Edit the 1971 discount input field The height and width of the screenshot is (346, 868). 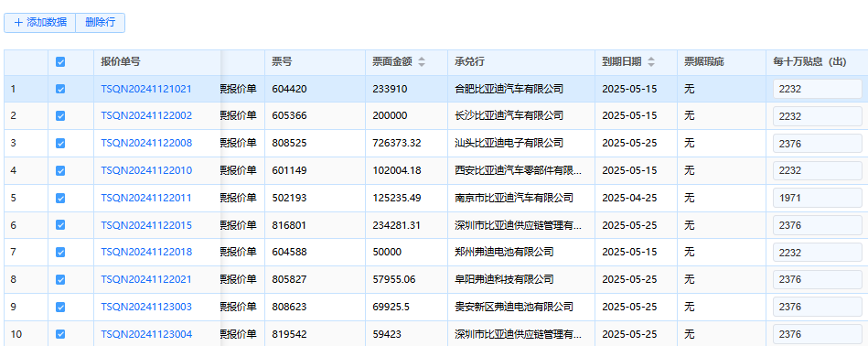pos(818,198)
